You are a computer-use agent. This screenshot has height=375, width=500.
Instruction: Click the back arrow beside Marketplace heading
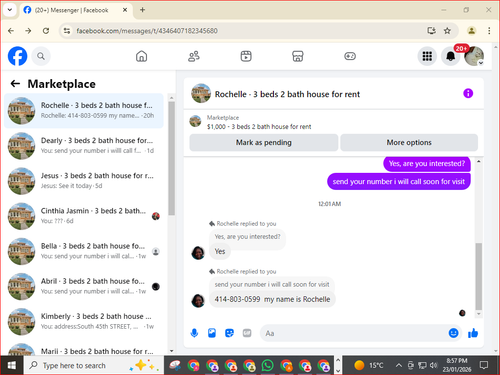point(15,83)
